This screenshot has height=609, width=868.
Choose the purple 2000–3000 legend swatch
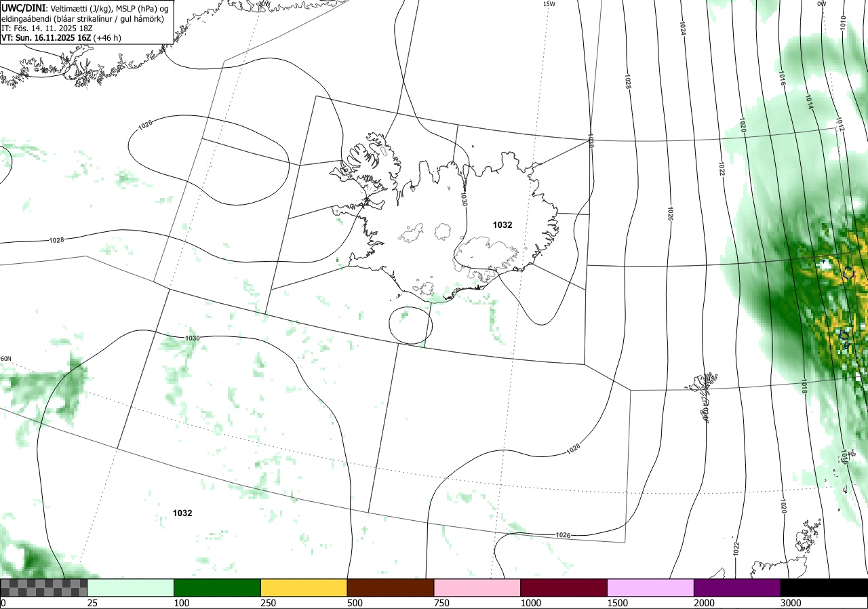(x=737, y=587)
